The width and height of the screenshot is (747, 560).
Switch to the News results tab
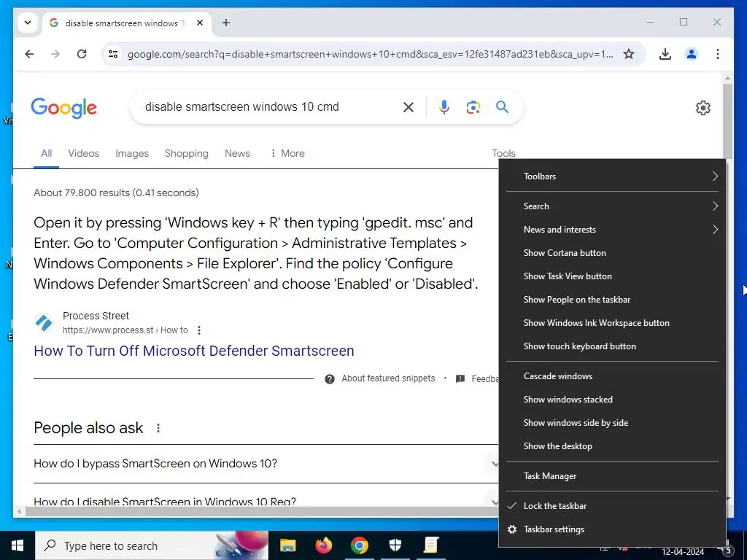(237, 153)
